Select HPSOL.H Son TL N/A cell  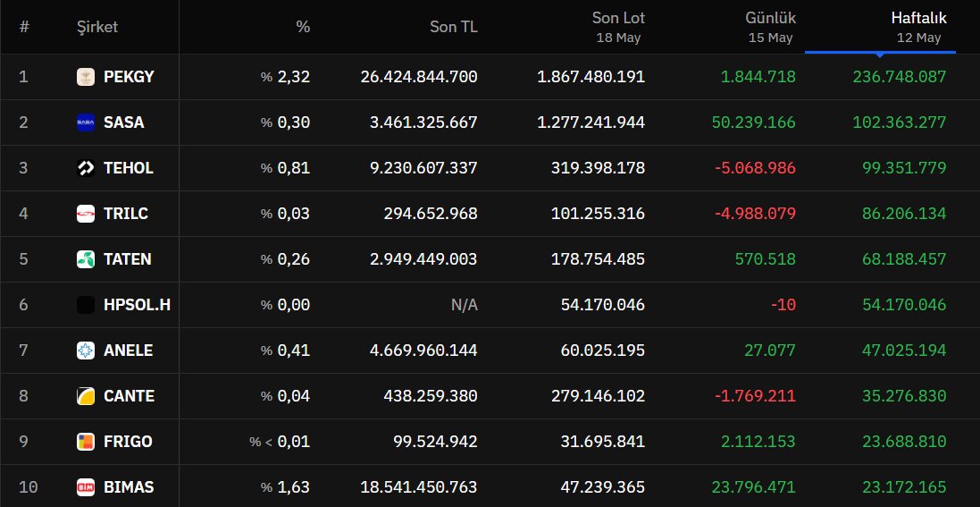pyautogui.click(x=465, y=305)
